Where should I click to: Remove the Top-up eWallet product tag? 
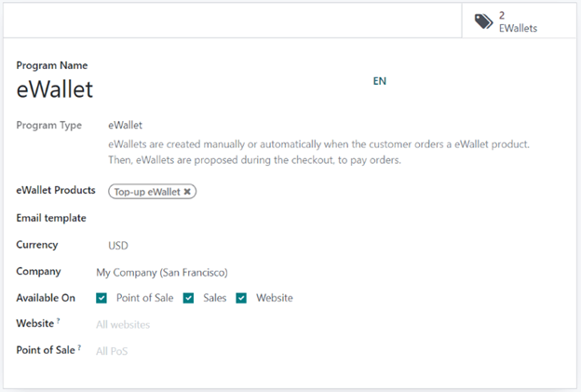(187, 192)
